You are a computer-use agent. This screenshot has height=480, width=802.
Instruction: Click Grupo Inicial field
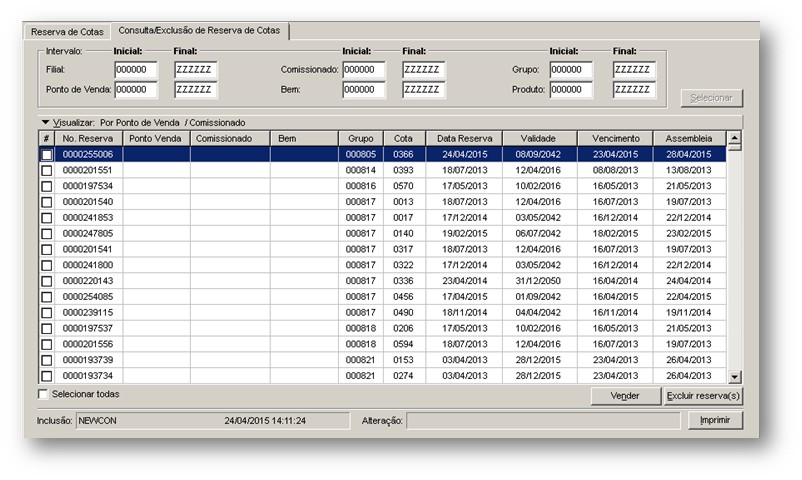point(571,70)
